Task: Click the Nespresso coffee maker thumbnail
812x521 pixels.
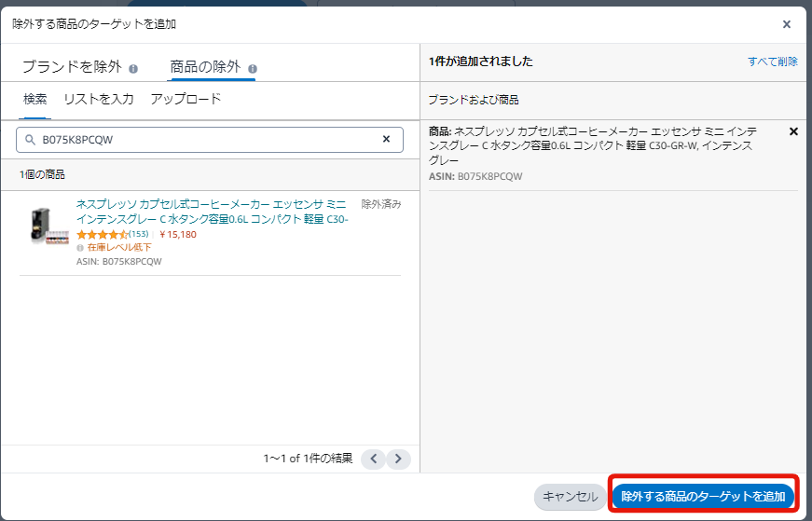Action: [44, 226]
